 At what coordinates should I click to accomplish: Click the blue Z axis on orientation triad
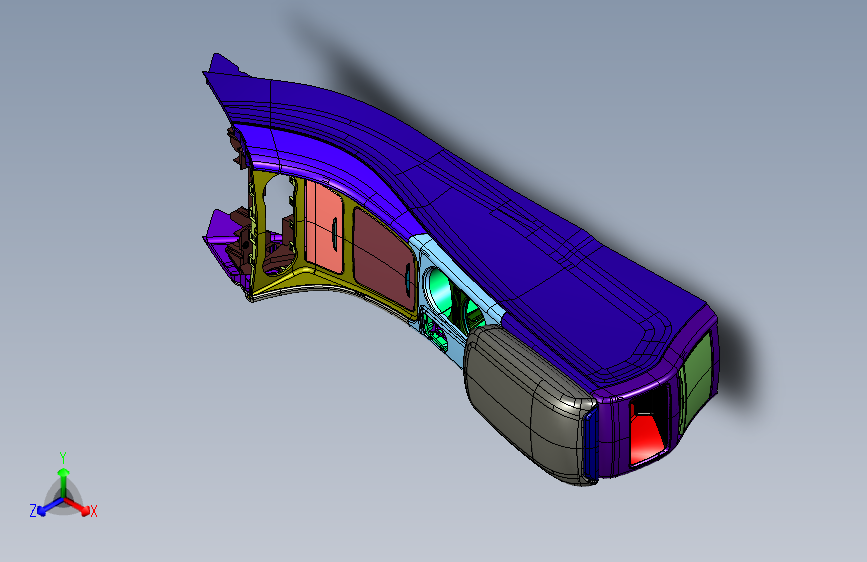[x=44, y=507]
